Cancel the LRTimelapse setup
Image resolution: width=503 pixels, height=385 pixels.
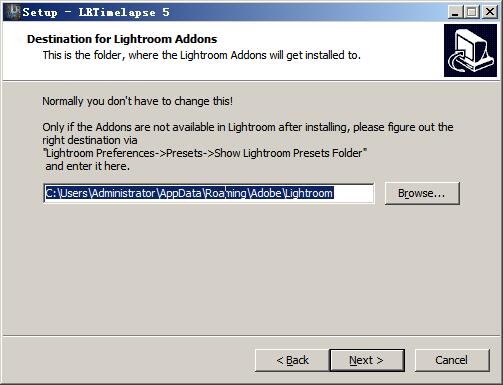[452, 360]
